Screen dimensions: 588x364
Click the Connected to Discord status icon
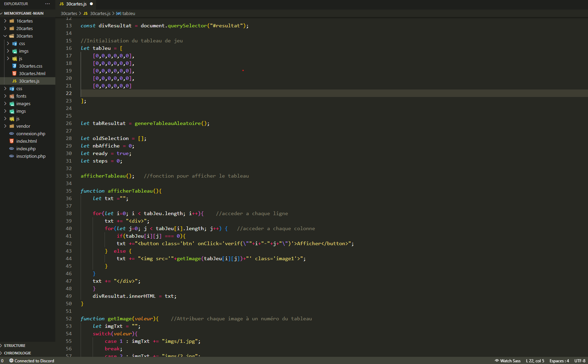[x=11, y=361]
